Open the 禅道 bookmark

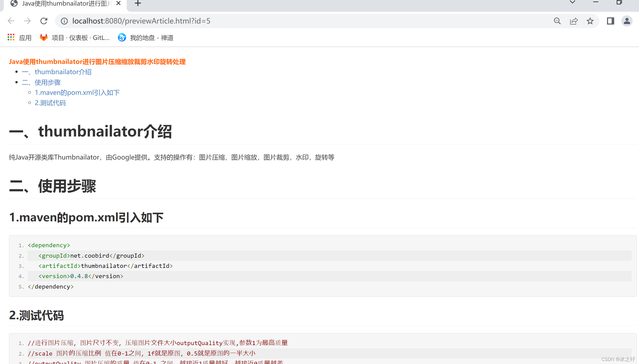146,38
